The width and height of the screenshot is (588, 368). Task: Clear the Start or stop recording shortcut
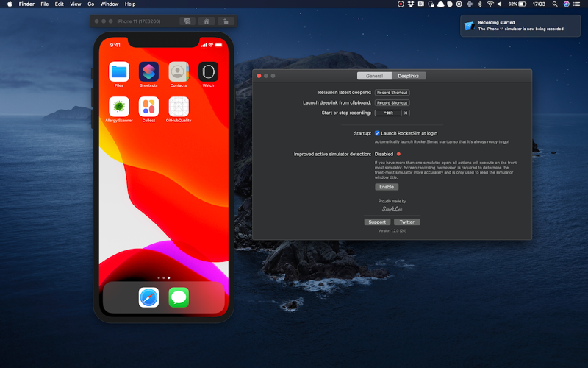[x=406, y=113]
